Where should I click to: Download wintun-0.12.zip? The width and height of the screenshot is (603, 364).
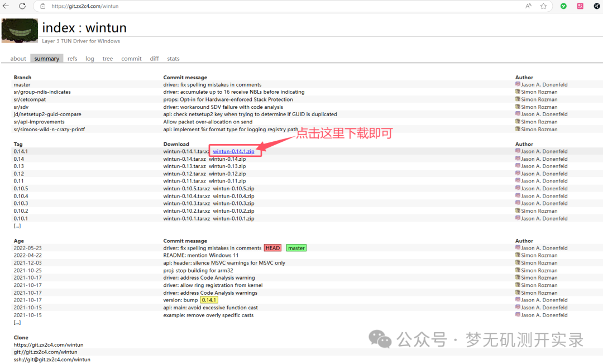[227, 174]
